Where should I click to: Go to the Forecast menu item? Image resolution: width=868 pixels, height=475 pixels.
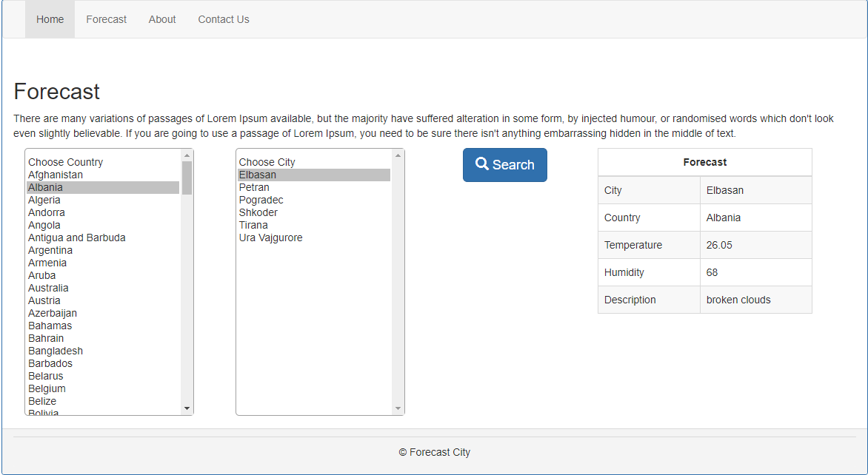point(107,19)
